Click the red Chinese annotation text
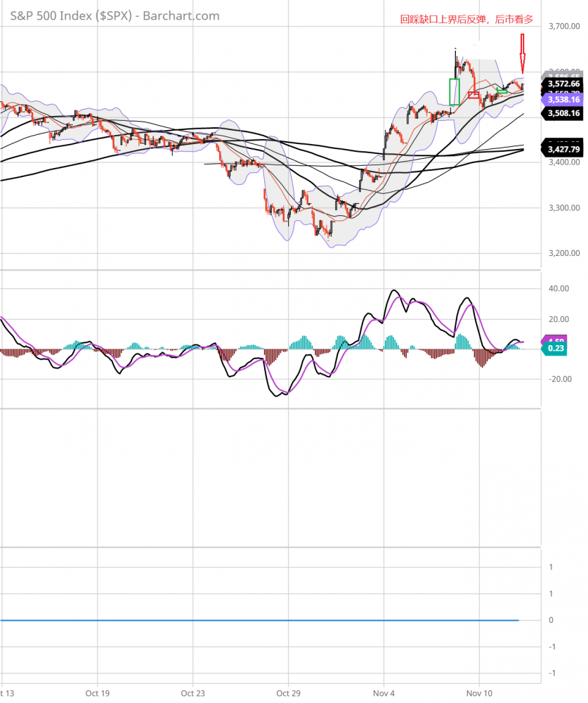588x703 pixels. 466,20
